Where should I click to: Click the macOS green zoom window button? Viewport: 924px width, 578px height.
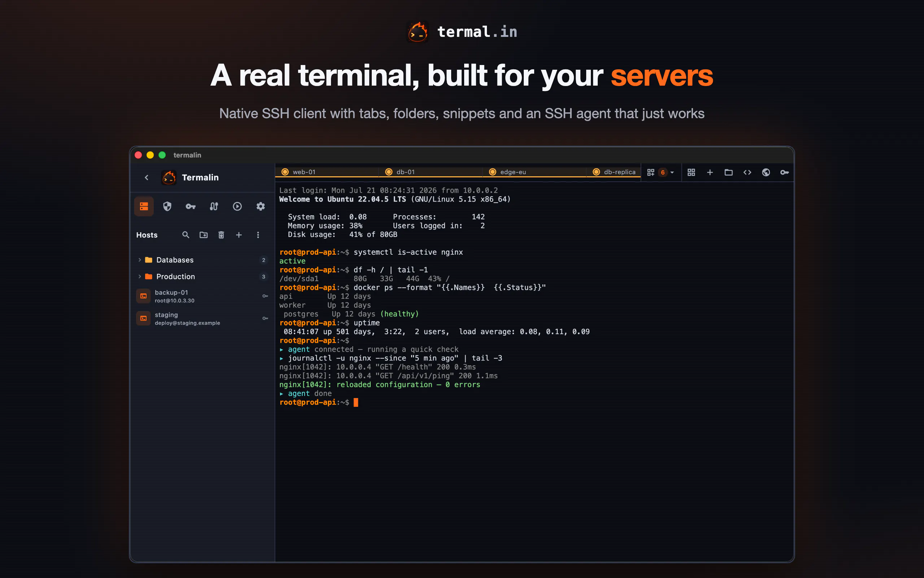click(162, 155)
